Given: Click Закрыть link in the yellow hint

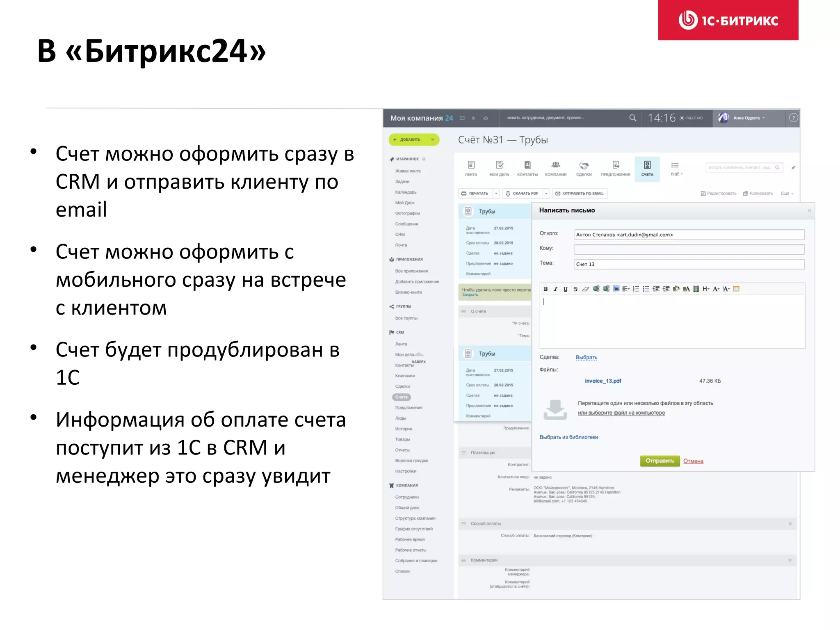Looking at the screenshot, I should pyautogui.click(x=470, y=294).
